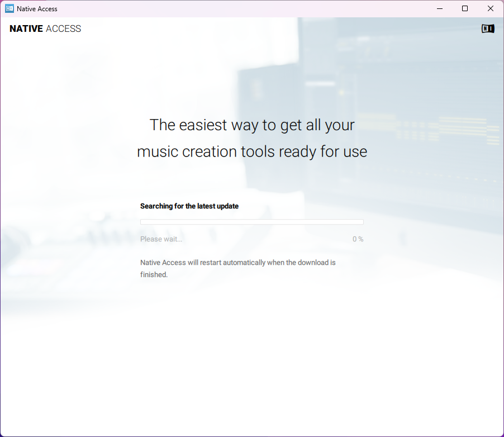The width and height of the screenshot is (504, 437).
Task: Click the "Native Access" window title text
Action: point(37,9)
